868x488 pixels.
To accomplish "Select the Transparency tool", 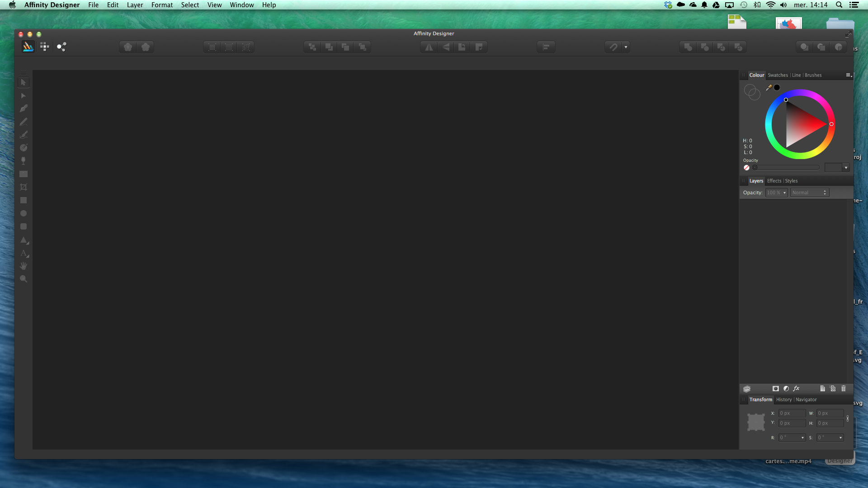I will point(24,161).
